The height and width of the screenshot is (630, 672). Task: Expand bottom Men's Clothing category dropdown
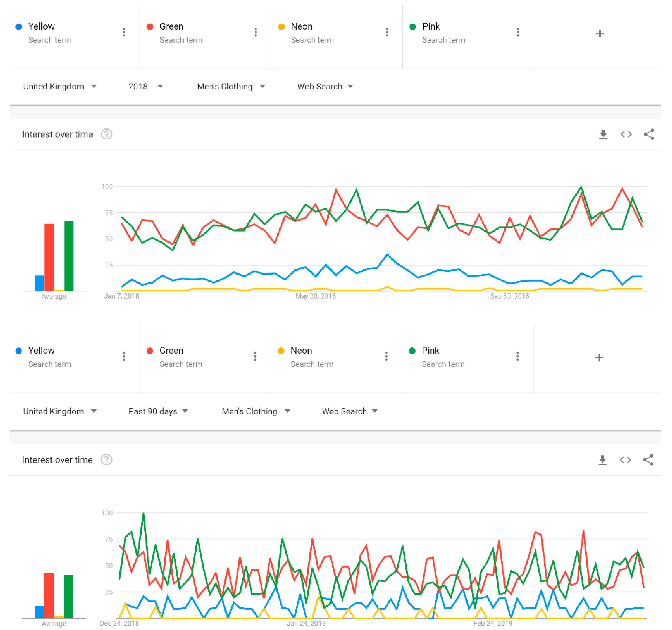pos(256,411)
